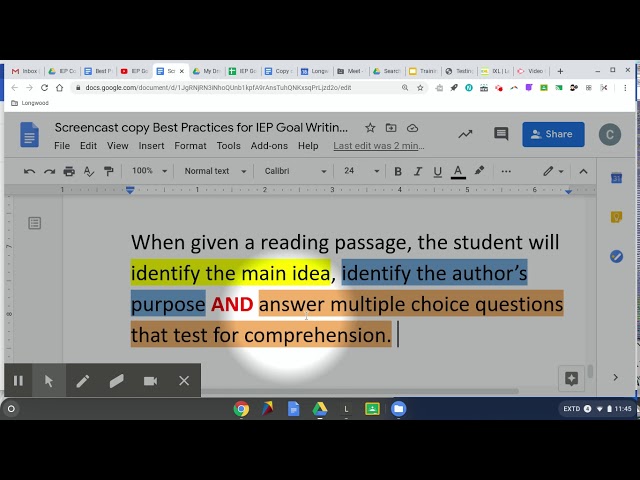
Task: Run the spelling and grammar check
Action: (x=89, y=171)
